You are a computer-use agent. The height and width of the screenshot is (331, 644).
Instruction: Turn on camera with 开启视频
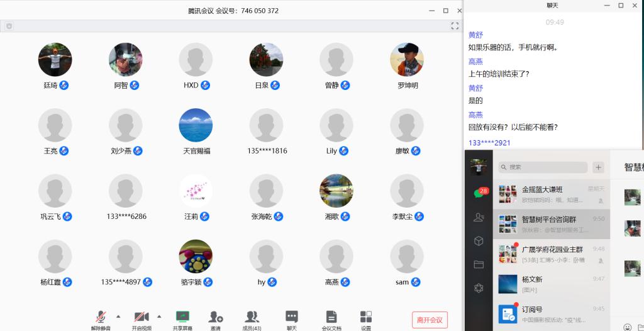pos(141,317)
